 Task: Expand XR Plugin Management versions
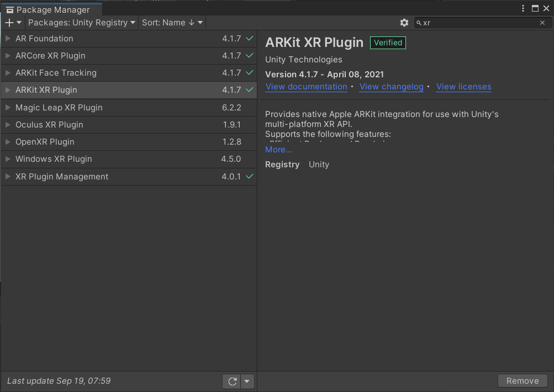(8, 176)
